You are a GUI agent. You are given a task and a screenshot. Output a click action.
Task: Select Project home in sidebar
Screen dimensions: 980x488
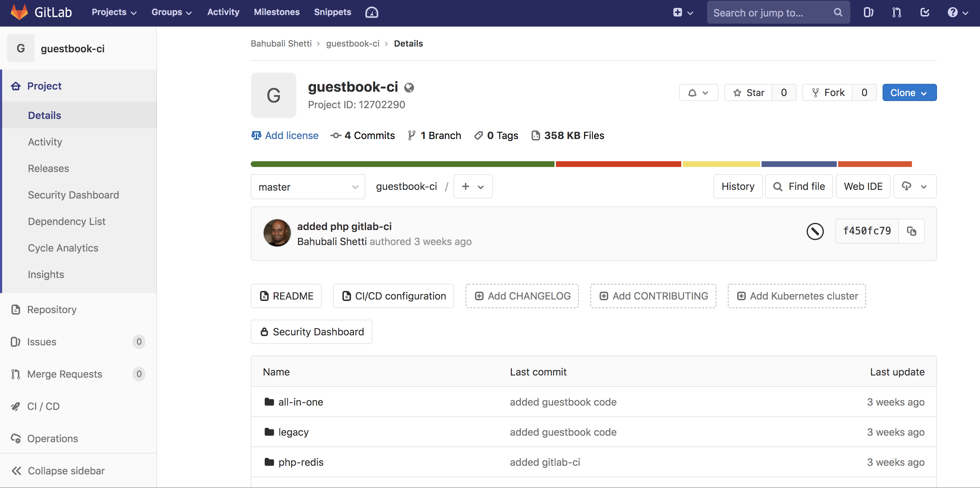[44, 86]
